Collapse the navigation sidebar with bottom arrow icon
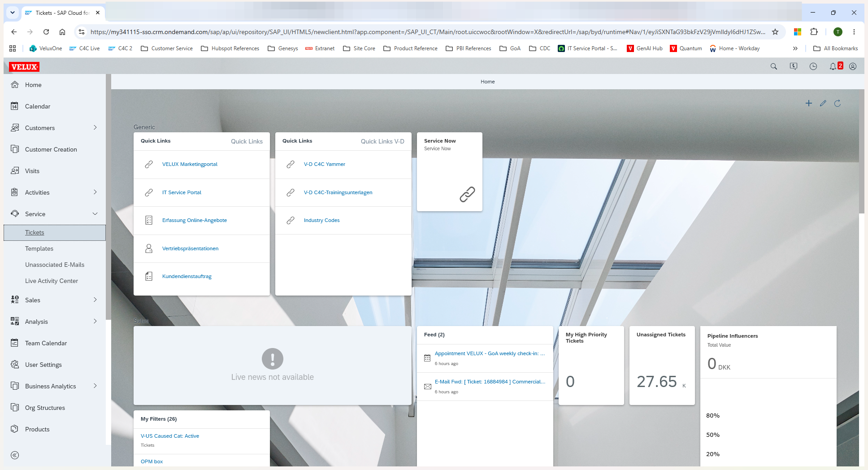868x470 pixels. point(15,455)
